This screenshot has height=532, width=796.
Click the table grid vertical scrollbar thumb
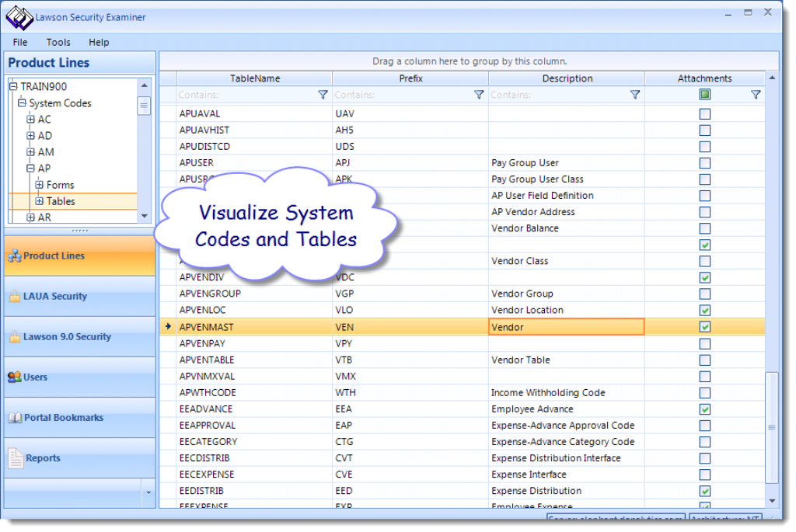point(772,428)
